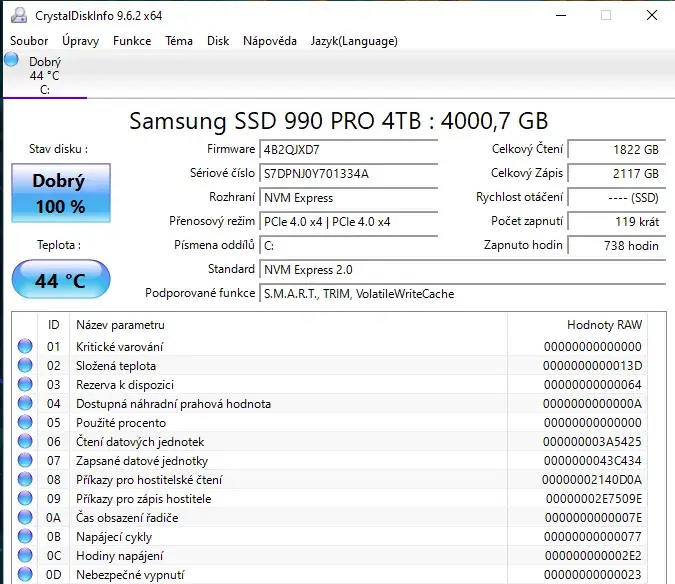Image resolution: width=675 pixels, height=584 pixels.
Task: Click the CrystalDiskInfo app icon in title bar
Action: pyautogui.click(x=19, y=15)
